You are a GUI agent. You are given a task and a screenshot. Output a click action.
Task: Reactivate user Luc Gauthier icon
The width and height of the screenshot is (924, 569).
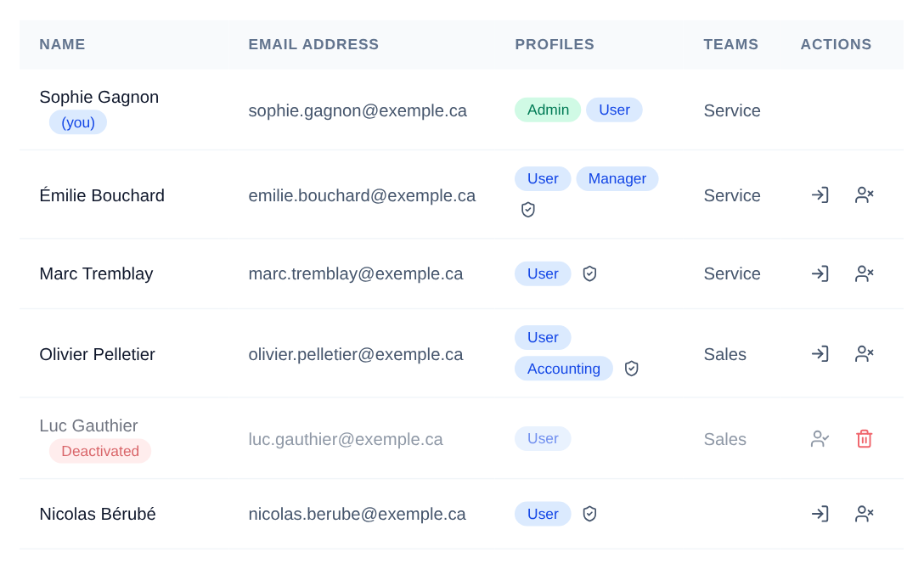820,439
